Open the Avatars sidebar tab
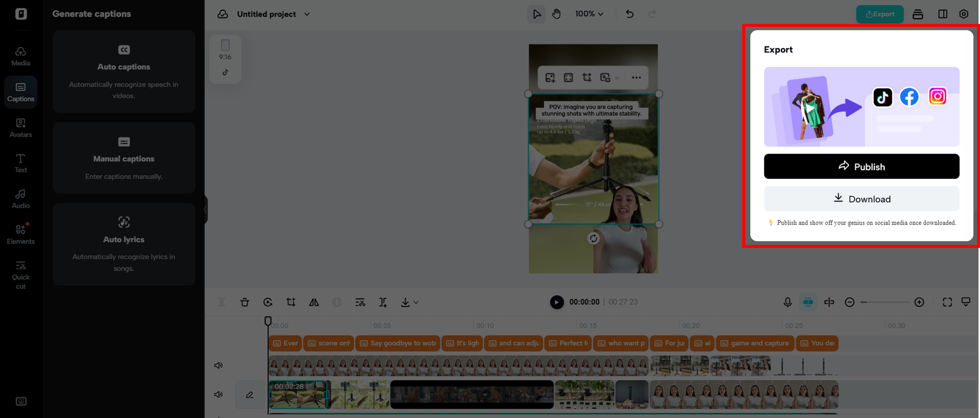This screenshot has width=980, height=418. [21, 128]
